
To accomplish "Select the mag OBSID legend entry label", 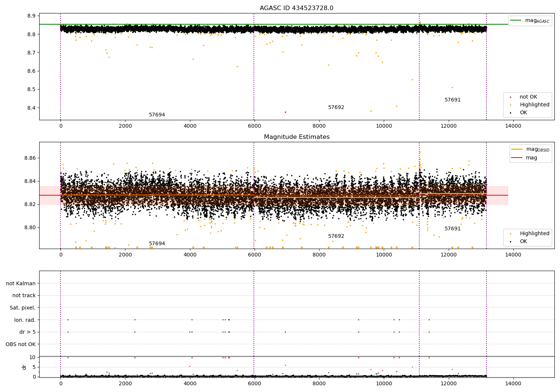I will (538, 149).
